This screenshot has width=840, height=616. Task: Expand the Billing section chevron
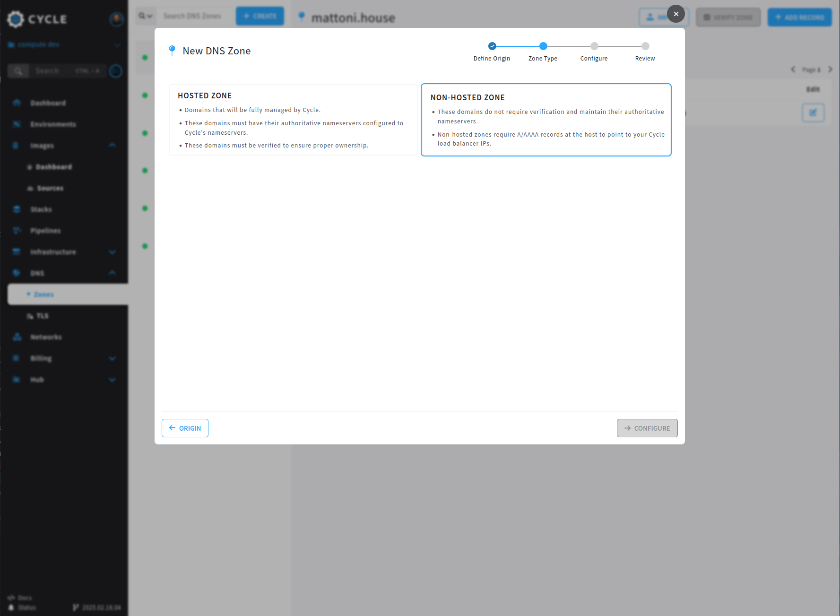point(112,358)
